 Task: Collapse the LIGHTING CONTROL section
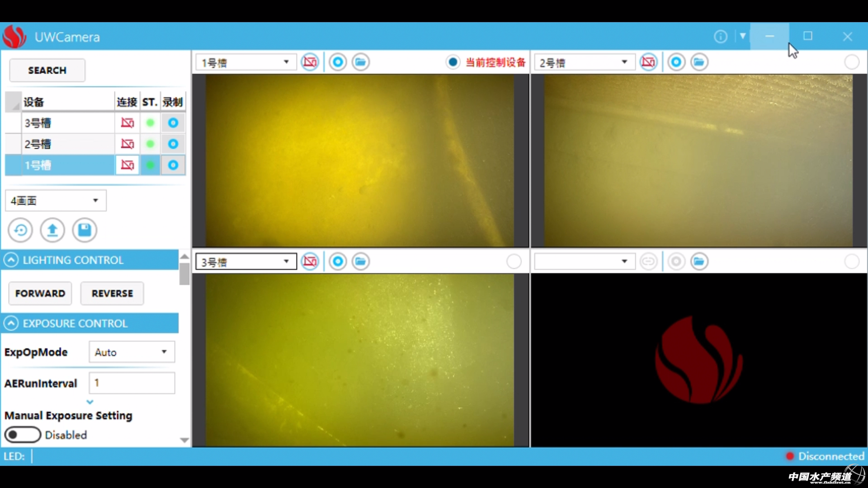point(11,260)
